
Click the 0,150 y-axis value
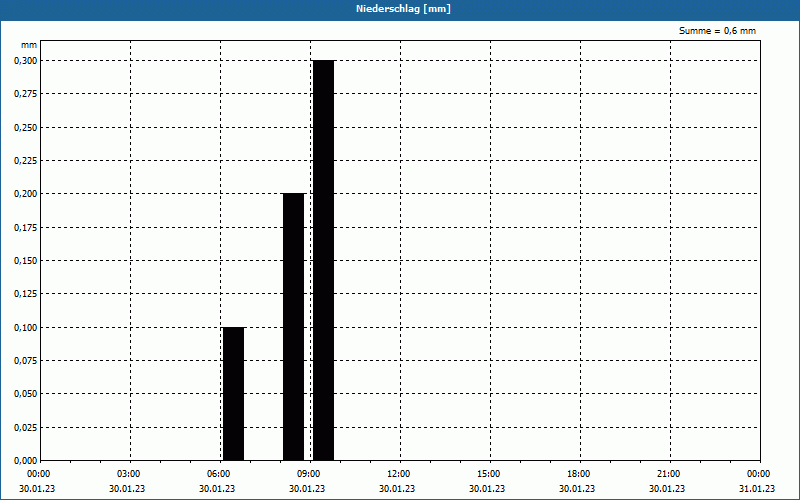[26, 261]
